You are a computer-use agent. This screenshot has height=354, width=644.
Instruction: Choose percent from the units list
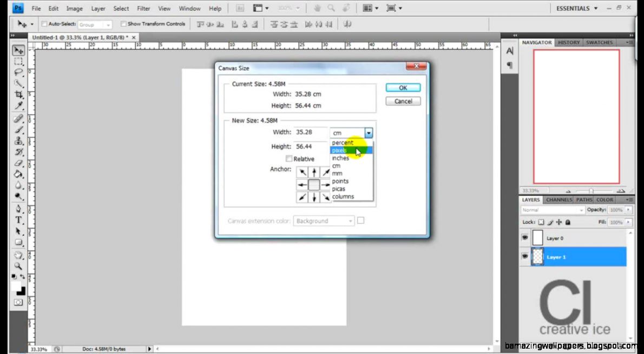click(x=352, y=143)
